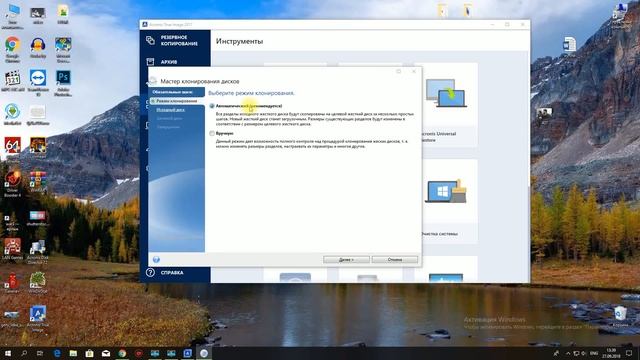Open the wizard help question-mark icon
This screenshot has height=360, width=640.
156,260
